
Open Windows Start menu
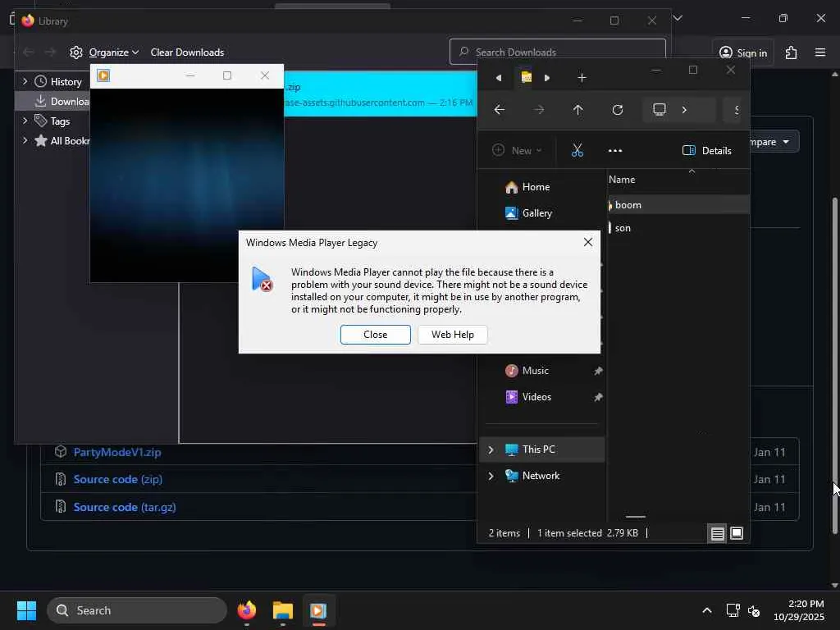point(26,610)
